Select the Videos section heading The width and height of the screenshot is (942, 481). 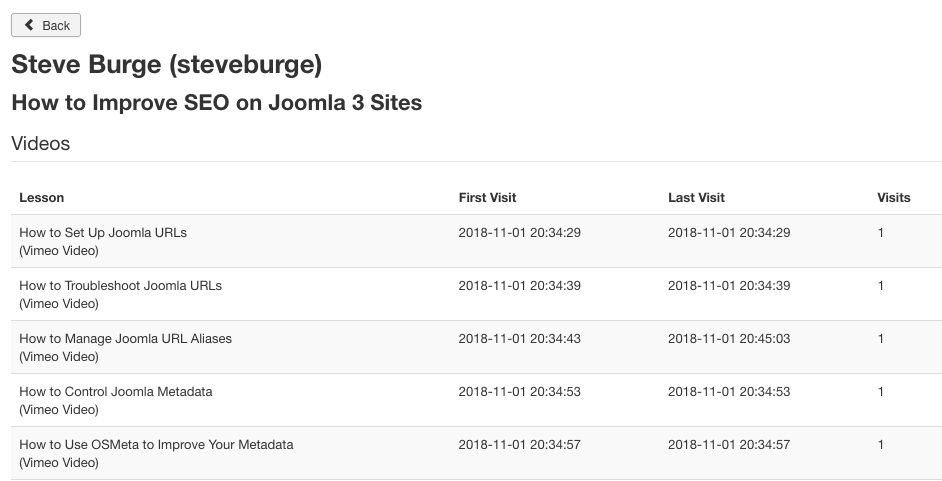point(41,143)
